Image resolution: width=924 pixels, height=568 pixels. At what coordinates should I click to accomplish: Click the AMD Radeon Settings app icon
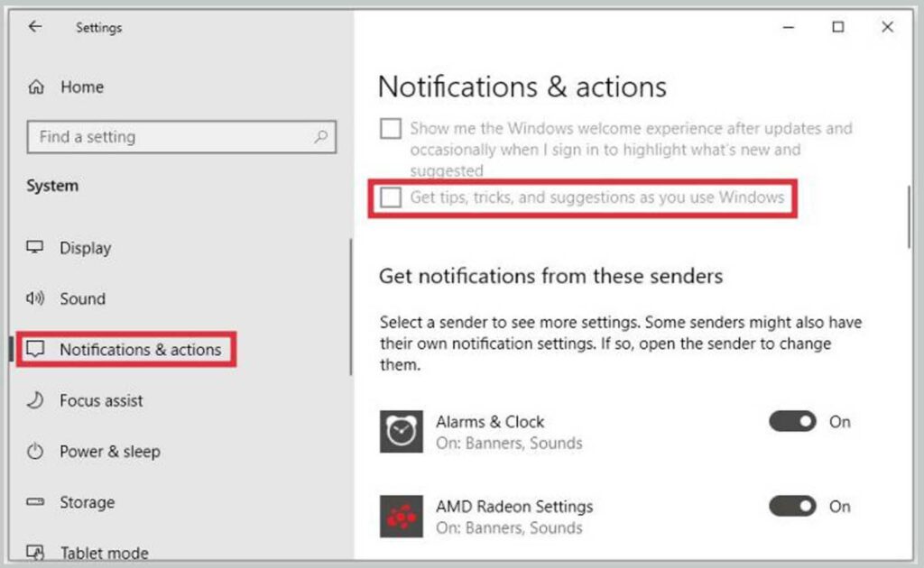click(402, 517)
